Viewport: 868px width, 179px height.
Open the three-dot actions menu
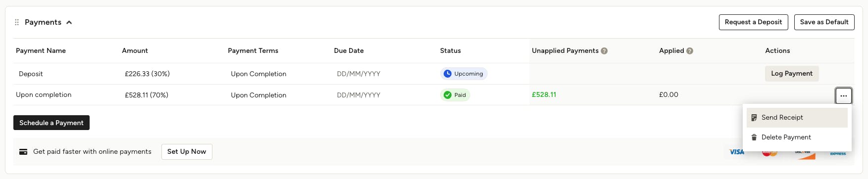[843, 95]
